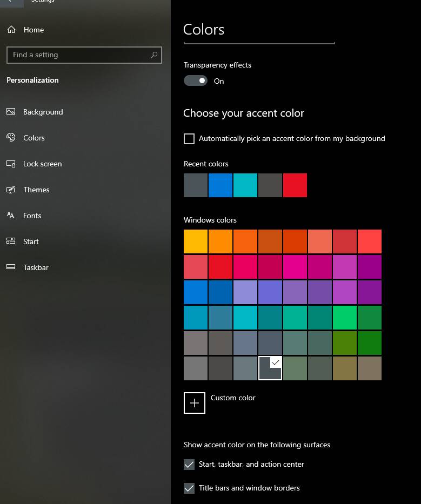421x504 pixels.
Task: Open the Background settings page
Action: (x=43, y=112)
